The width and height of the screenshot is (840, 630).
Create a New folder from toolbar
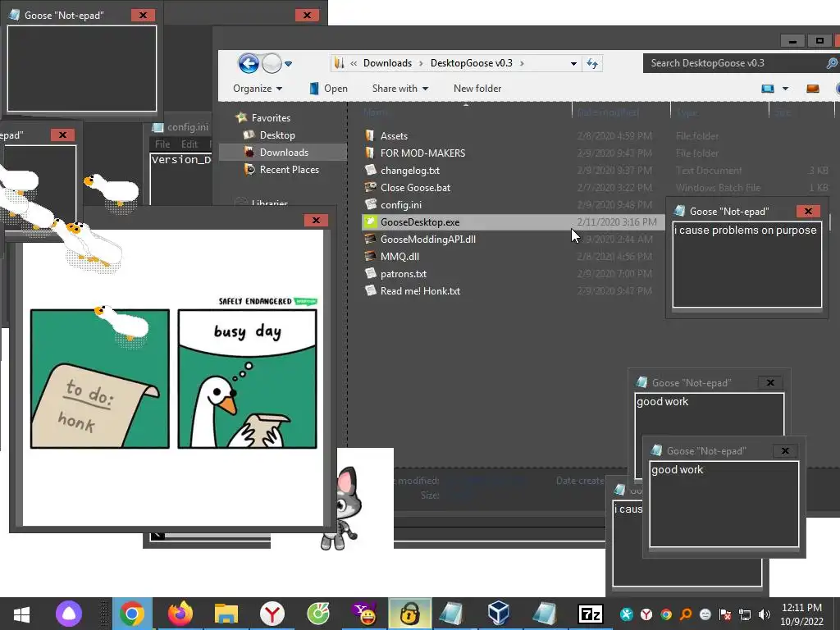click(477, 89)
